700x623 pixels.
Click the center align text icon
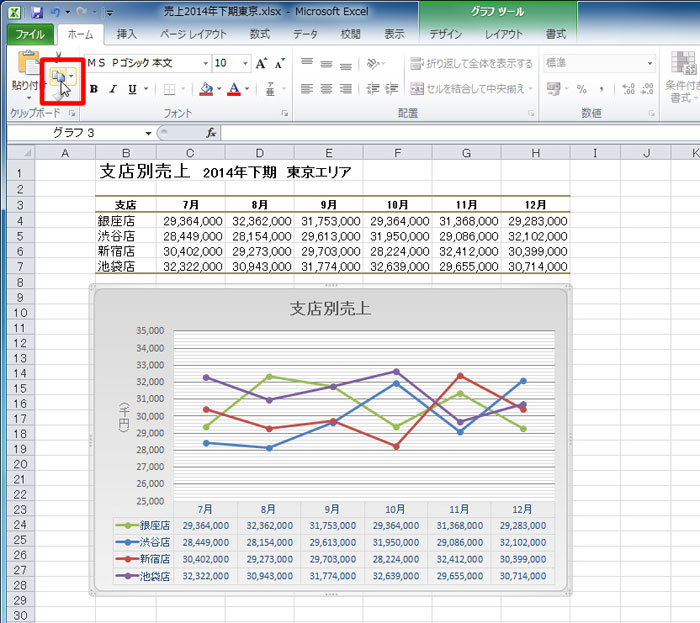pos(327,89)
